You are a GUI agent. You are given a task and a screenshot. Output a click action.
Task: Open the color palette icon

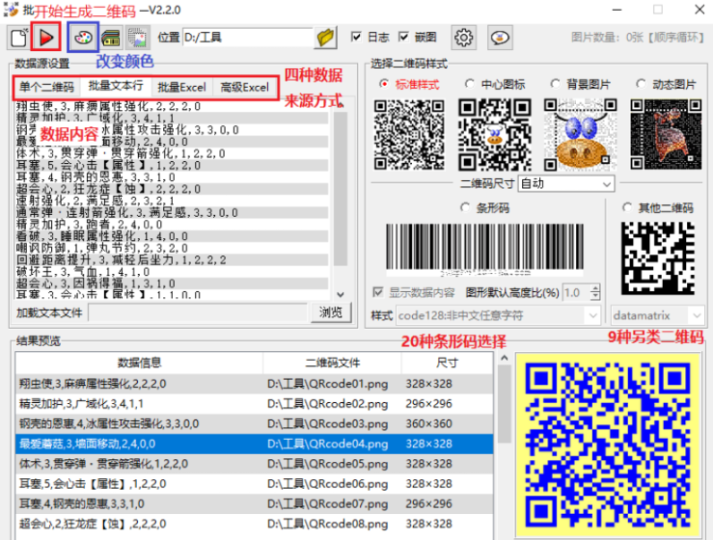coord(82,38)
